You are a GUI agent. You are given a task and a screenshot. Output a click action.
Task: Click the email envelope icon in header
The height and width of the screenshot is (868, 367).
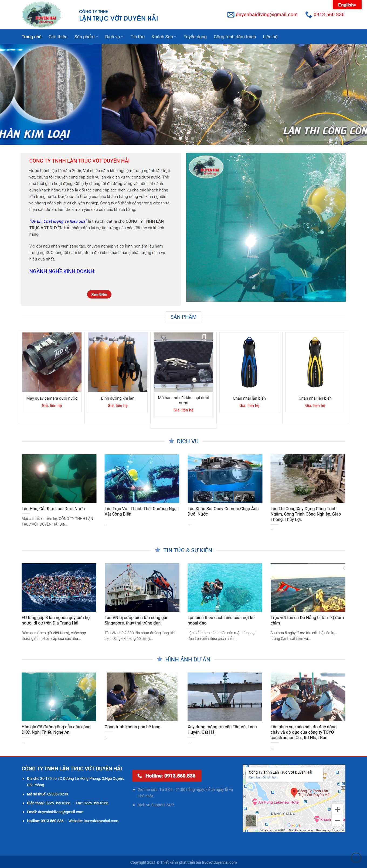tap(231, 15)
